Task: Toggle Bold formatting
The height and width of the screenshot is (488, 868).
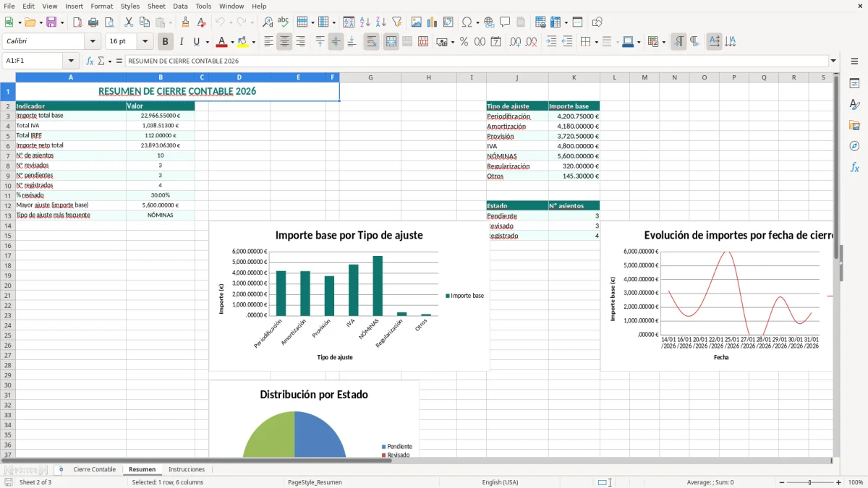Action: 166,42
